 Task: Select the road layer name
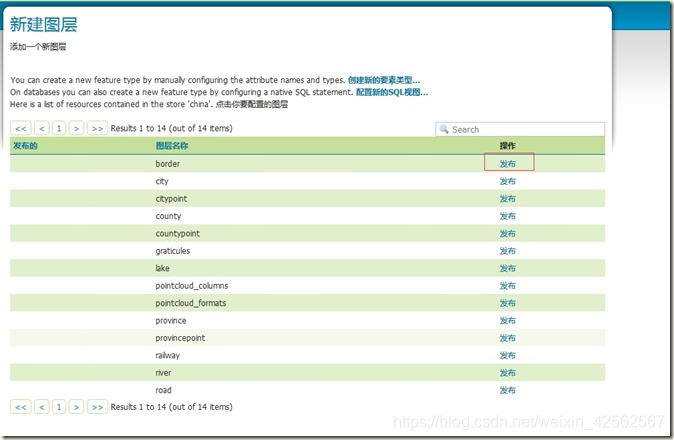[163, 390]
